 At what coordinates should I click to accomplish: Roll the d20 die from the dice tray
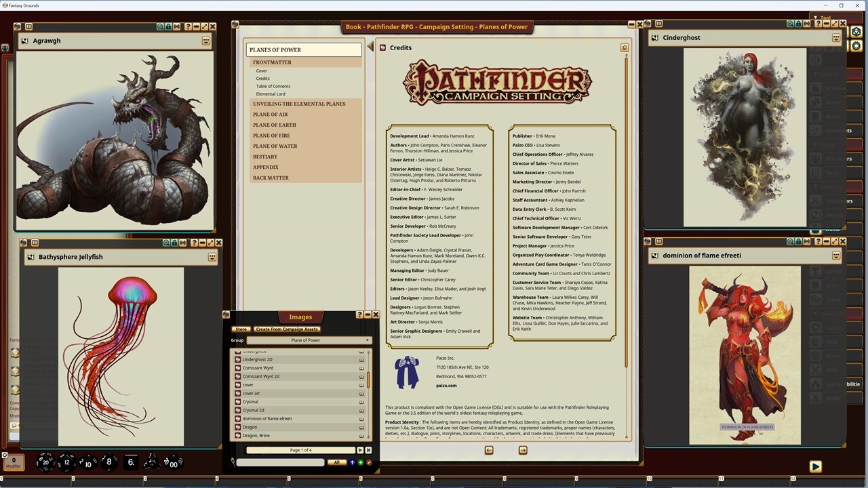click(45, 462)
